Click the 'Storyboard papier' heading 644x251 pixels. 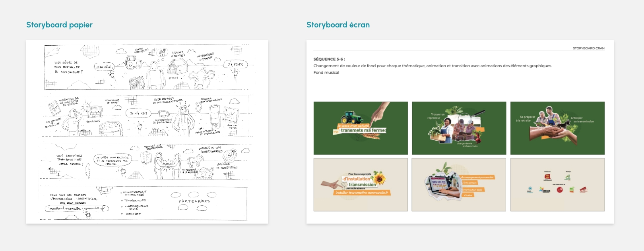tap(59, 25)
